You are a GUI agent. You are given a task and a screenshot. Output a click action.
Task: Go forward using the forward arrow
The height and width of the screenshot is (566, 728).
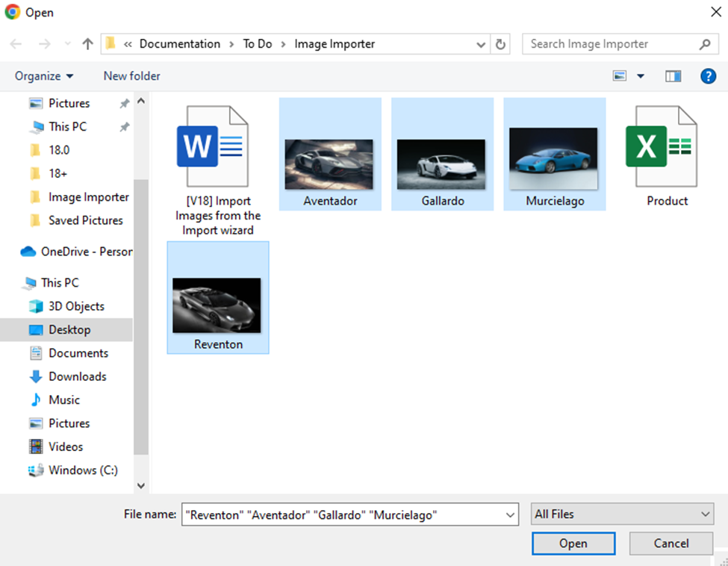coord(45,44)
